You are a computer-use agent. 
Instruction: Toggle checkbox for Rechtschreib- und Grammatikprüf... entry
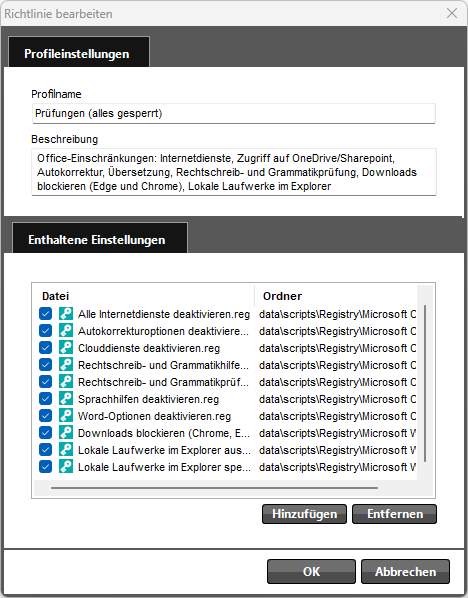(45, 382)
